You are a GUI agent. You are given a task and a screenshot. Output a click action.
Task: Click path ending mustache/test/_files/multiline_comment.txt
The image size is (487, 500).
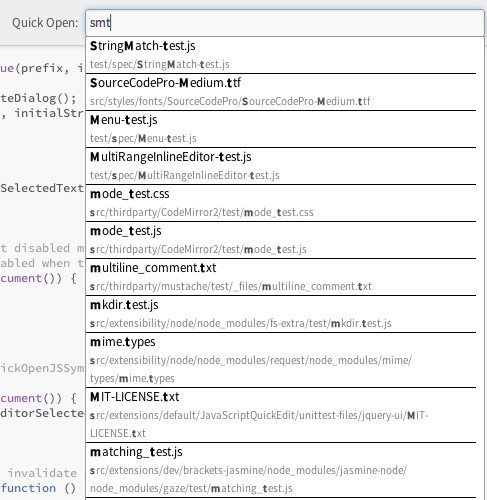coord(231,286)
